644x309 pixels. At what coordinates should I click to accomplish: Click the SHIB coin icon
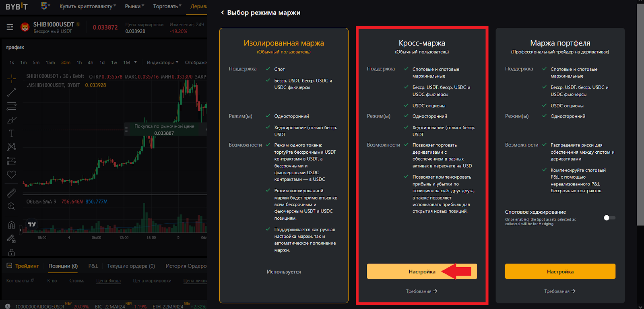(25, 27)
